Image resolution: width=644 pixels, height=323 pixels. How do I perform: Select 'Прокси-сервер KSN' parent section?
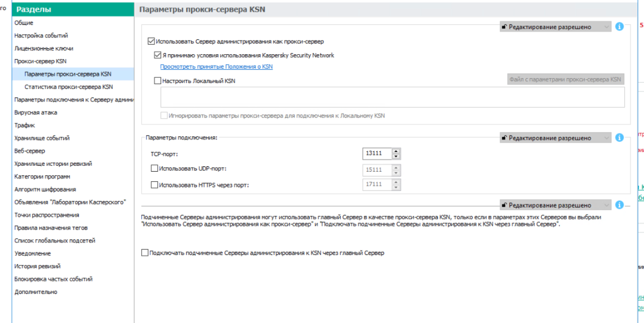(x=40, y=61)
